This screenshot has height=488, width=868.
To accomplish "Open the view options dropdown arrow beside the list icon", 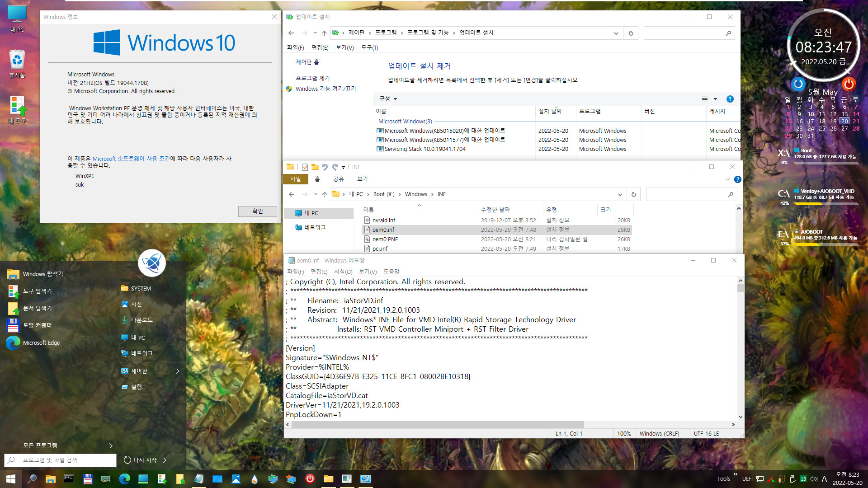I will tap(715, 99).
